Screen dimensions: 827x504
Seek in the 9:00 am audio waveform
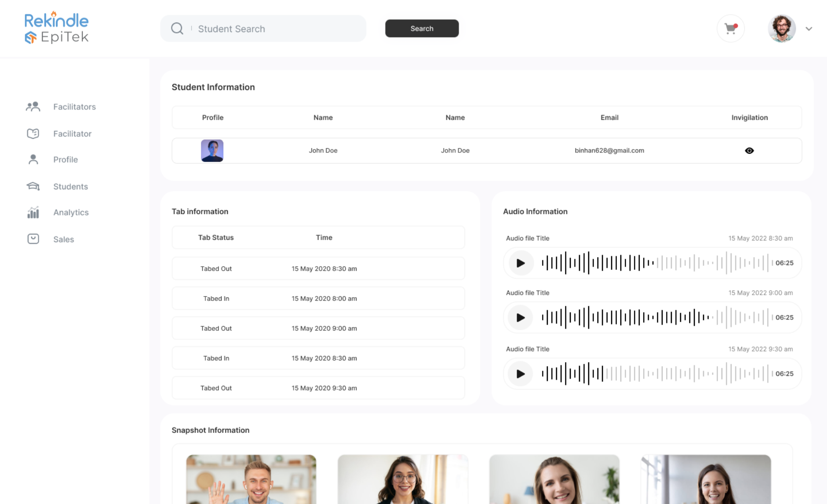tap(657, 317)
